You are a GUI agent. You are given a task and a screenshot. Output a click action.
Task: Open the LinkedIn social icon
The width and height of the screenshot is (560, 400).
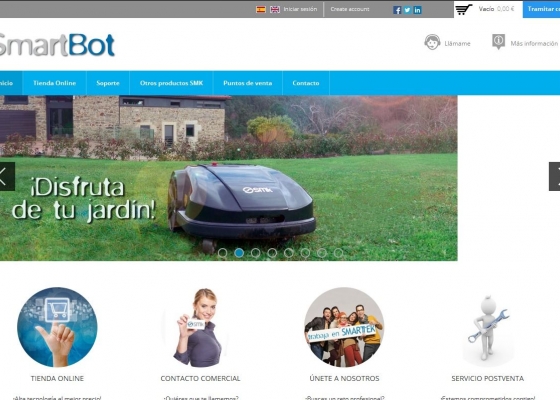click(x=417, y=10)
